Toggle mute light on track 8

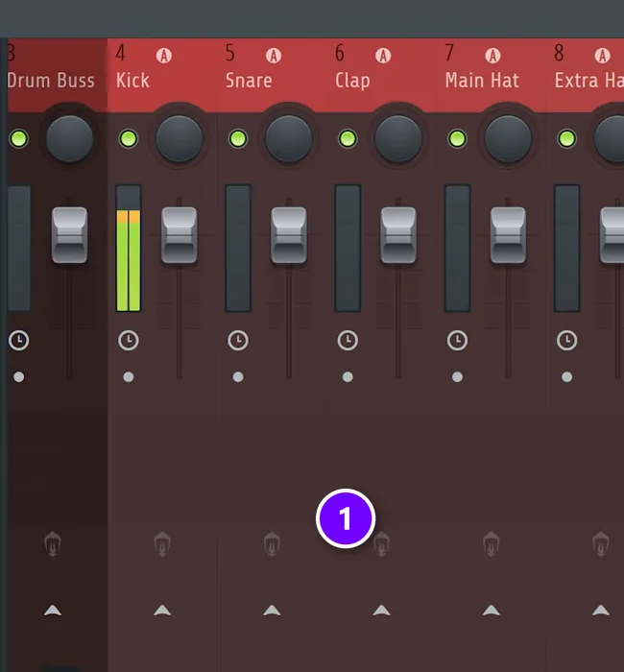[567, 139]
